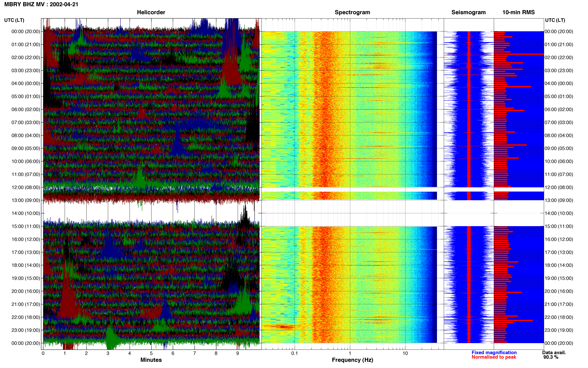Image resolution: width=588 pixels, height=368 pixels.
Task: Click the '20:00 (16:00)' label left of the Helicorder
Action: 26,291
